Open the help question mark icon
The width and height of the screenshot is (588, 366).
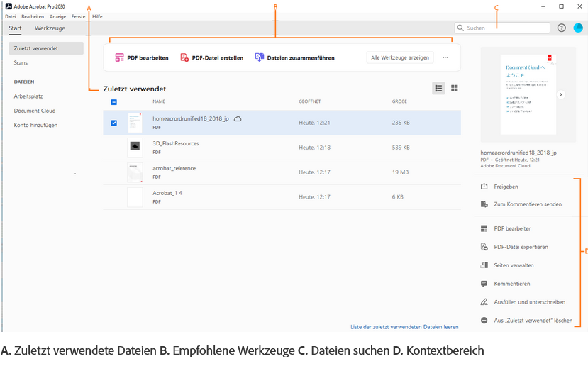point(562,28)
